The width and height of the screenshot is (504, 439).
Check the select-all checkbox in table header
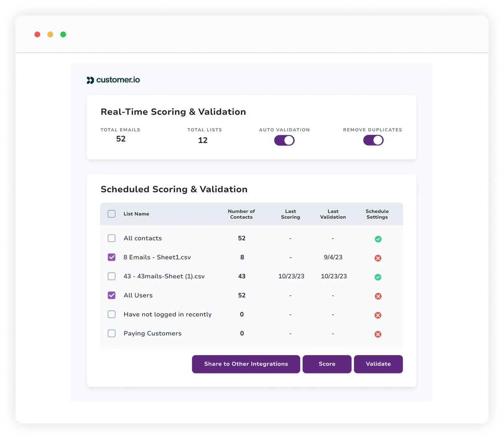112,214
